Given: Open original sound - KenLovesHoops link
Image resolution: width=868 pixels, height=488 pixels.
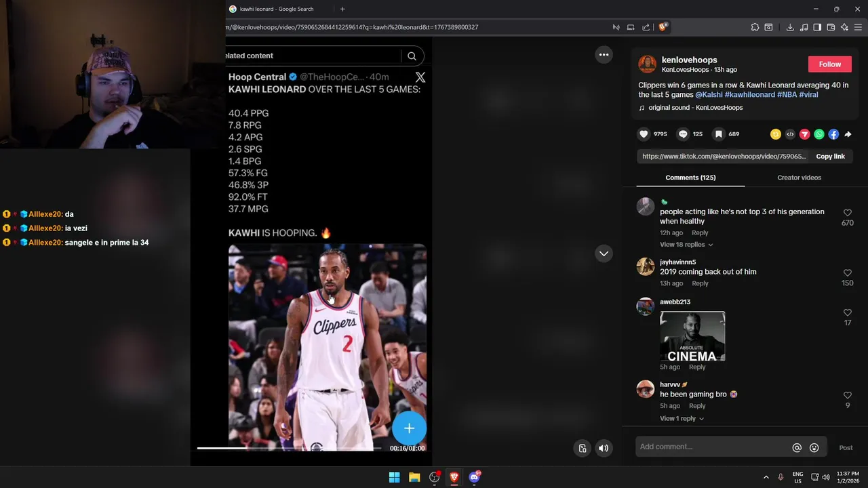Looking at the screenshot, I should pos(695,108).
